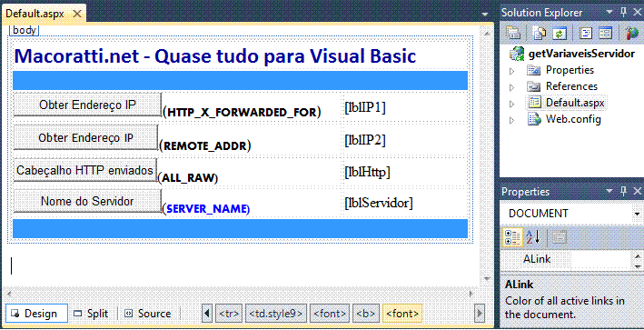Viewport: 644px width, 330px height.
Task: Click designer horizontal scrollbar right arrow
Action: 472,294
